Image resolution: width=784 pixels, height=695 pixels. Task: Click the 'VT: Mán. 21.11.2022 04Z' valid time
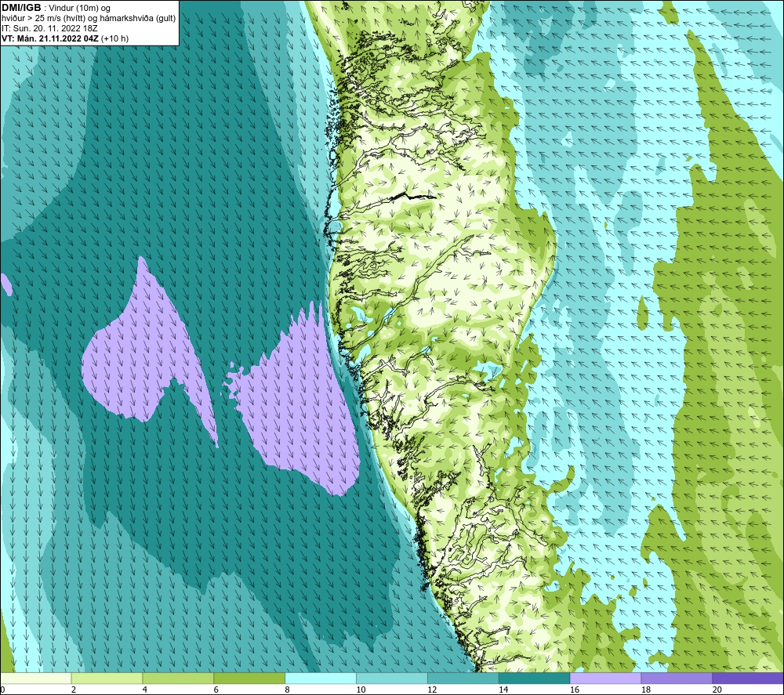click(50, 38)
